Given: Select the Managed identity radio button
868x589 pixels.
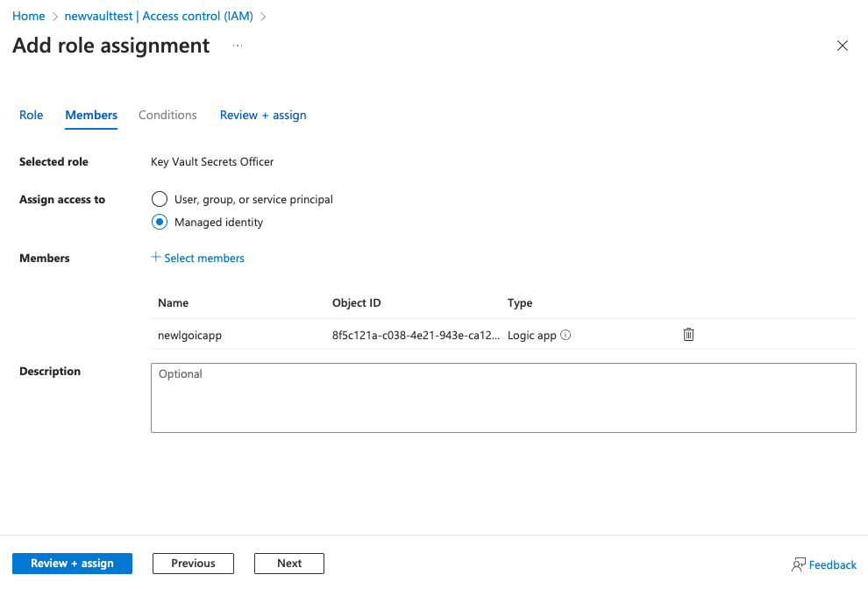Looking at the screenshot, I should (x=160, y=222).
